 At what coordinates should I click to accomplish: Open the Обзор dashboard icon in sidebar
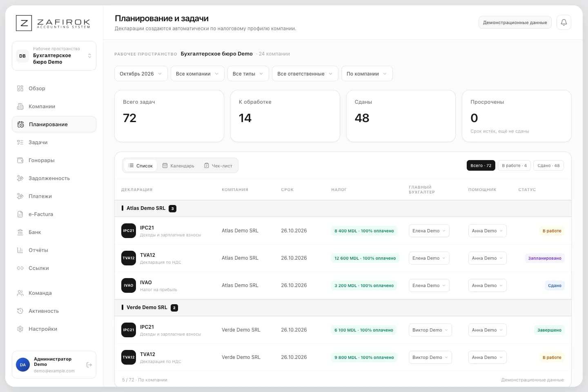click(x=20, y=88)
